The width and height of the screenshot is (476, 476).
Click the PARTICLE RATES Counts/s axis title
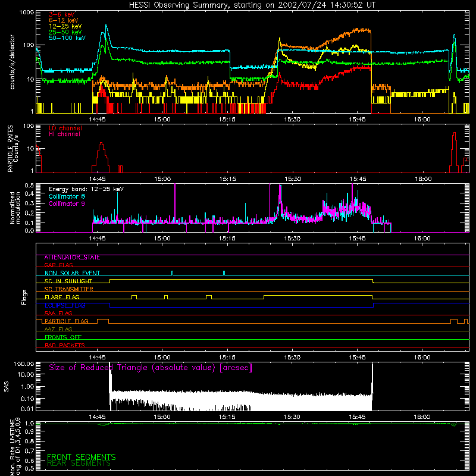(x=12, y=149)
